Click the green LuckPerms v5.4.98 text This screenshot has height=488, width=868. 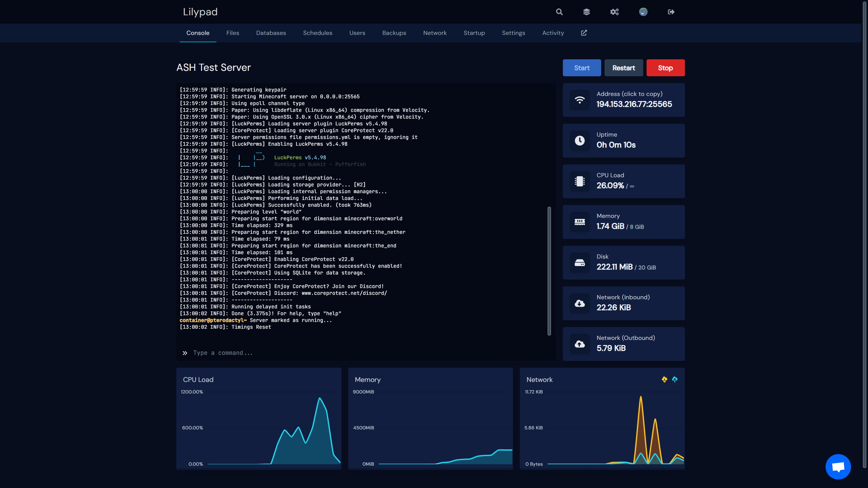[x=300, y=158]
